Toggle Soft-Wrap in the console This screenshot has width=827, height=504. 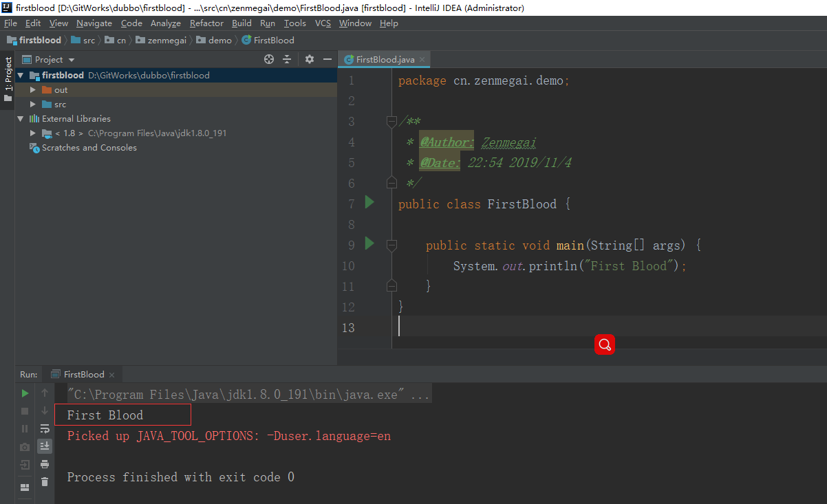tap(45, 428)
